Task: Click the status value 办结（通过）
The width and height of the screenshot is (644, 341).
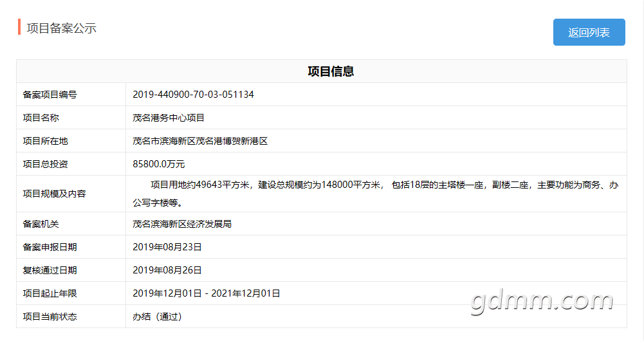Action: (158, 317)
